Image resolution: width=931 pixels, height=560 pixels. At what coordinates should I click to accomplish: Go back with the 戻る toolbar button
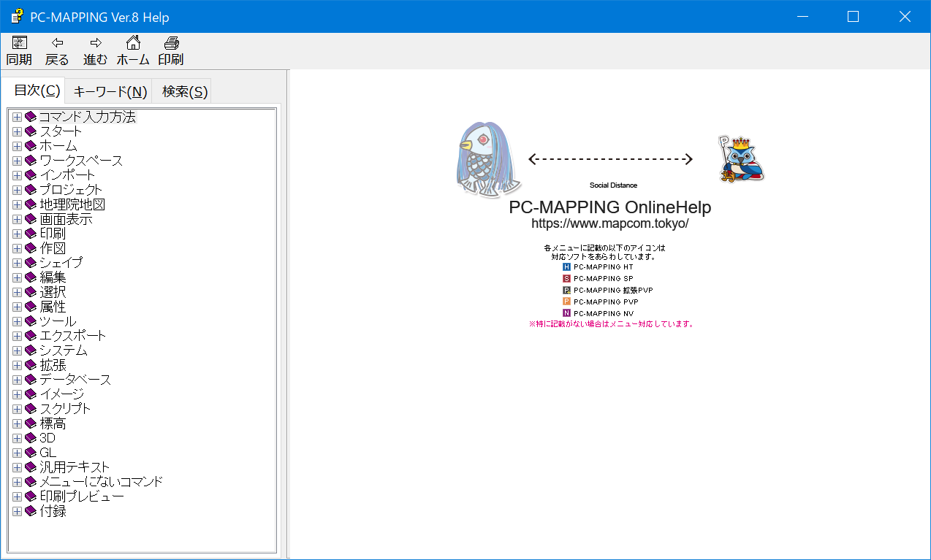[x=57, y=51]
